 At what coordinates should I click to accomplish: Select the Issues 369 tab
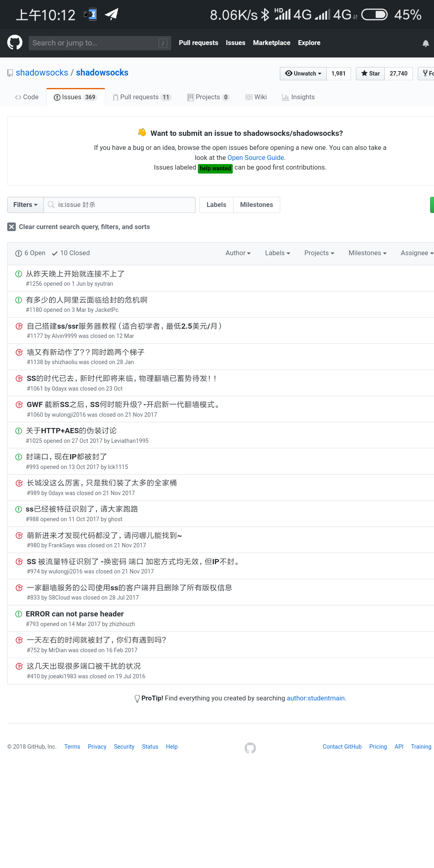tap(76, 97)
